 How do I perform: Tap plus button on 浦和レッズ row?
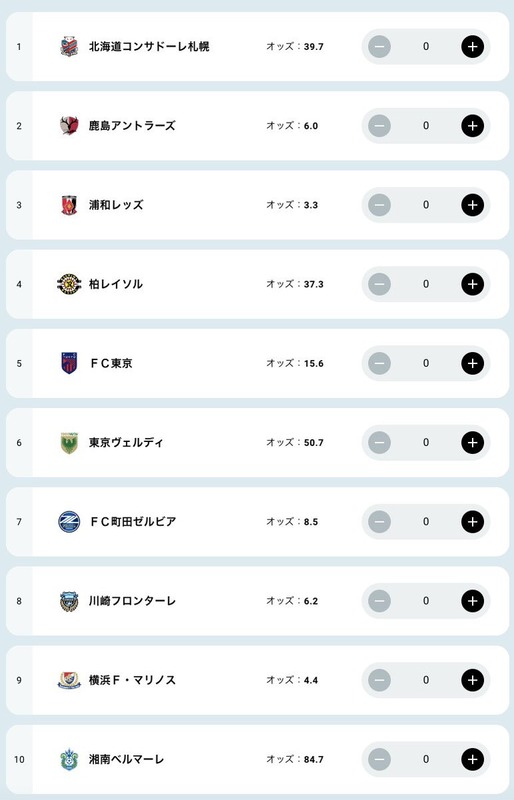point(472,205)
